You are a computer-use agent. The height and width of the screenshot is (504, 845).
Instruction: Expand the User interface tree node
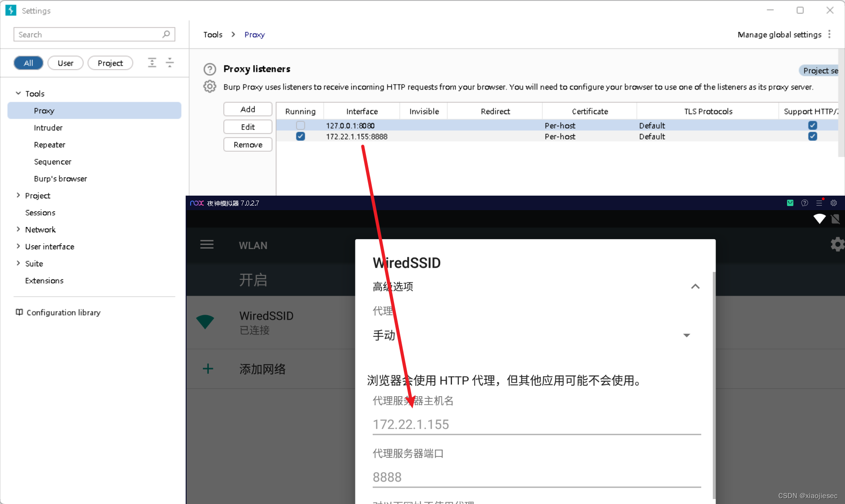tap(19, 246)
